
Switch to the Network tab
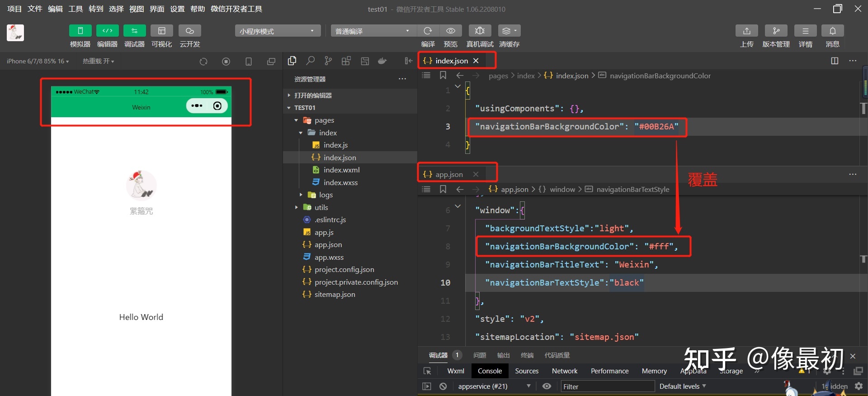pos(564,371)
